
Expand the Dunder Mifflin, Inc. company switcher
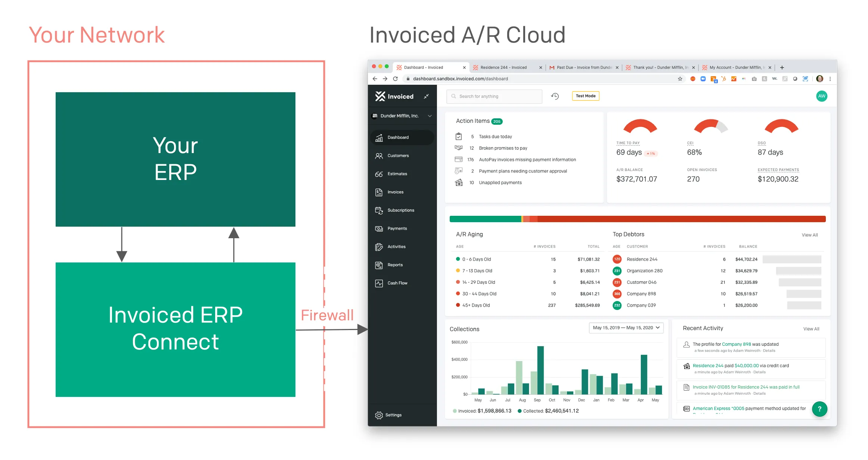pos(402,116)
